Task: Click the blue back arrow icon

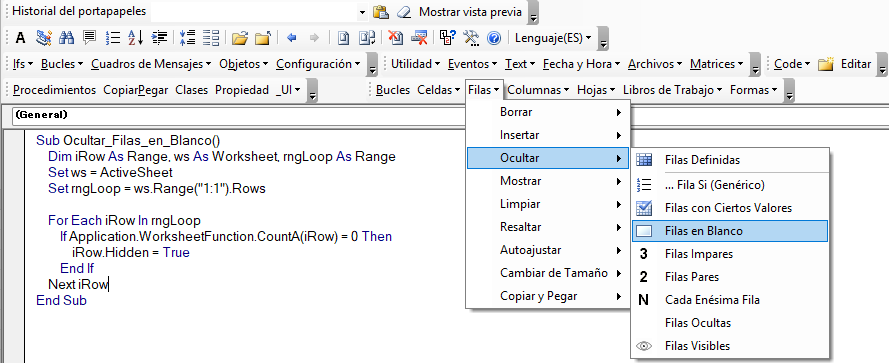Action: pyautogui.click(x=292, y=38)
